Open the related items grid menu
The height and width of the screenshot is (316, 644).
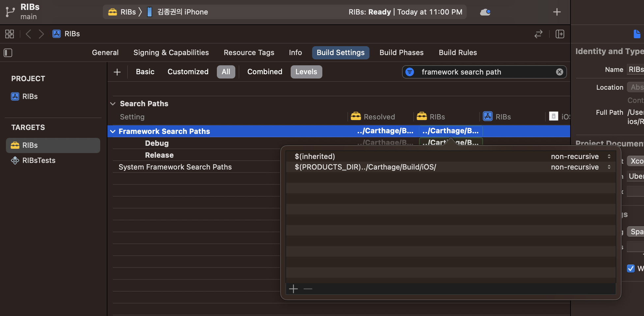click(x=10, y=34)
